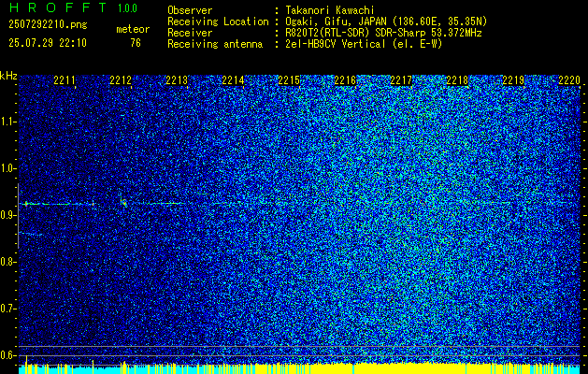Click location Ogaki, Gifu, JAPAN text
Viewport: 588px width, 374px height.
[386, 22]
